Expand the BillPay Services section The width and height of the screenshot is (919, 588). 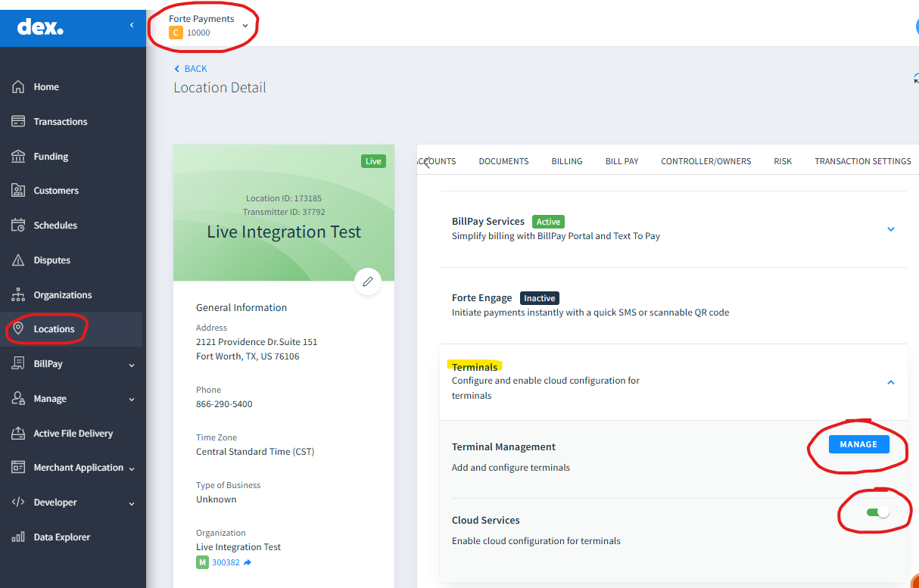tap(891, 229)
